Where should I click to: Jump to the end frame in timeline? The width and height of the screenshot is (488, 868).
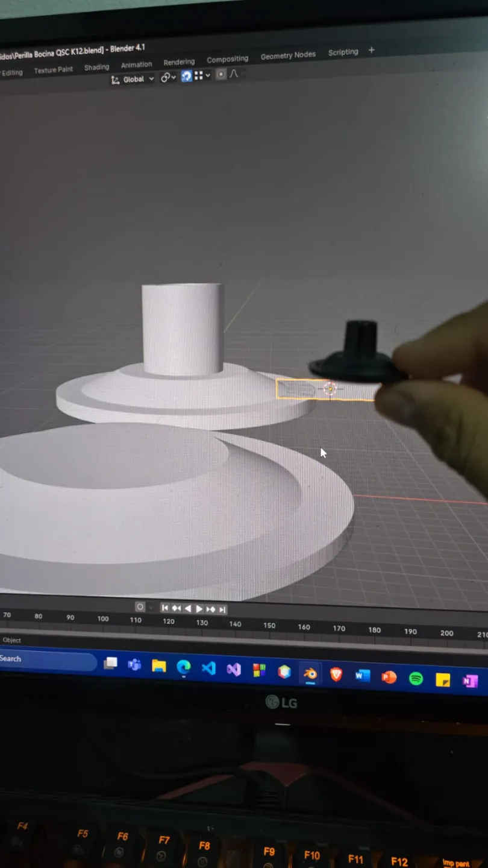click(222, 610)
